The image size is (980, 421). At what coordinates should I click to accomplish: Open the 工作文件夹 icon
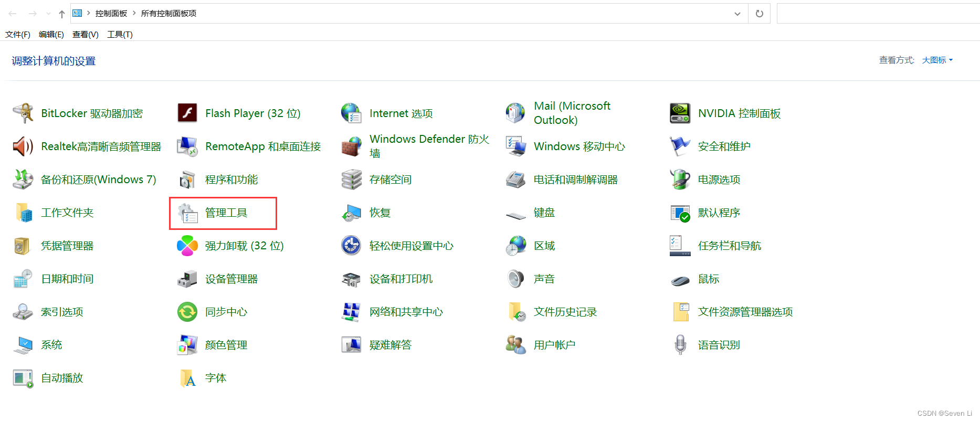23,212
